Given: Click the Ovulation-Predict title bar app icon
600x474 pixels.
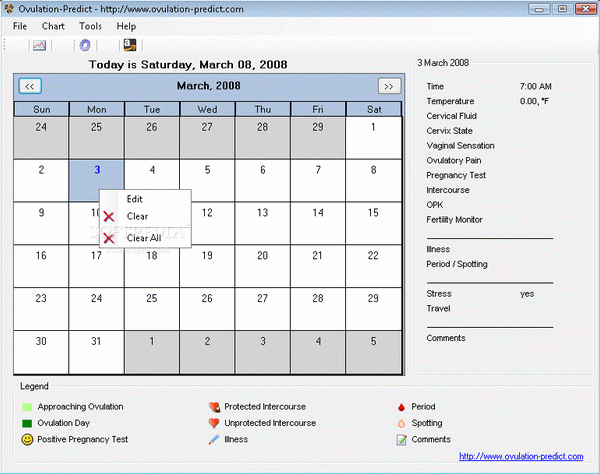Looking at the screenshot, I should [9, 9].
